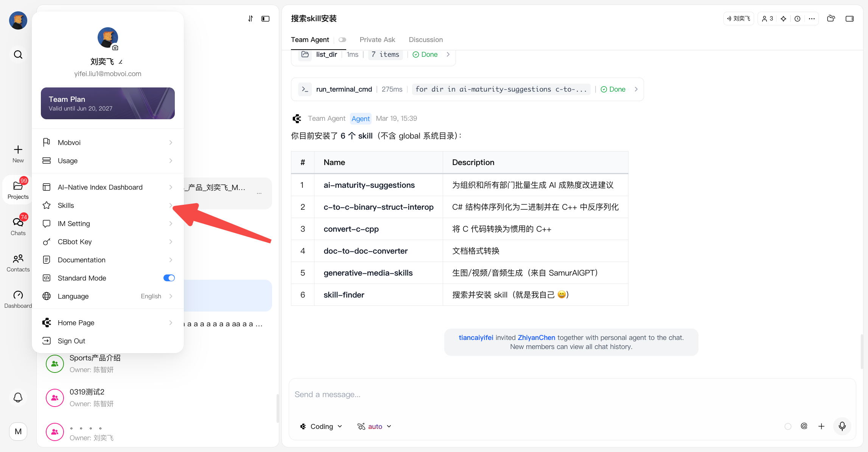Click the 7 items badge in list_dir
Screen dimensions: 868x452
(x=385, y=55)
